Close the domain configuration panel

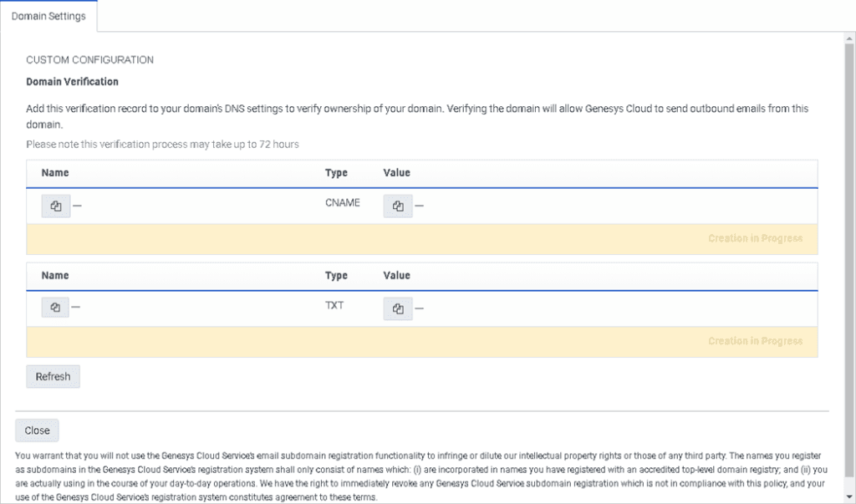(37, 430)
